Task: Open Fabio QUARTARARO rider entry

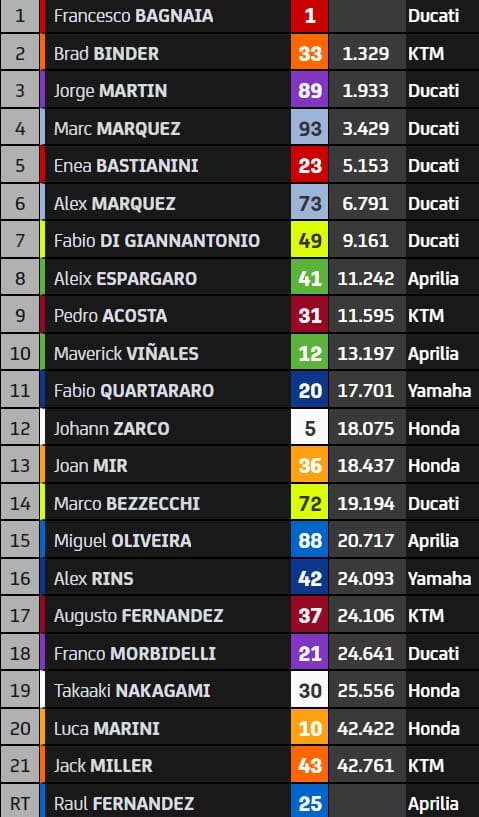Action: point(134,391)
